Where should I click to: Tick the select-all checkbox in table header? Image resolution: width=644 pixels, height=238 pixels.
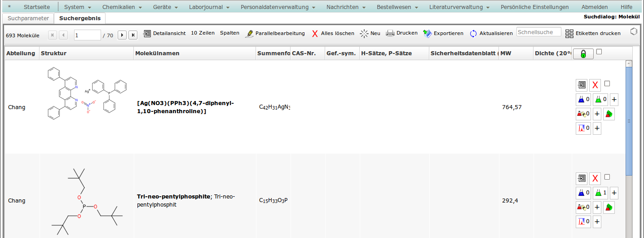(x=599, y=52)
